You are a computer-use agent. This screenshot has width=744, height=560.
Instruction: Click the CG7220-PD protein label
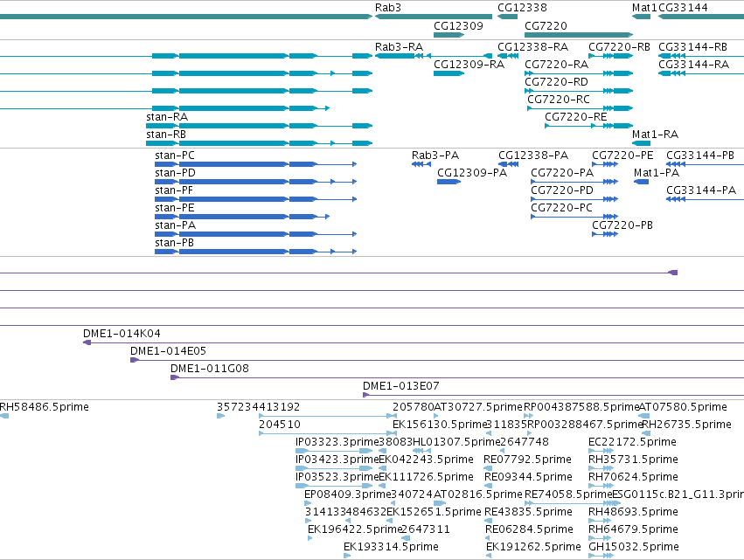[x=562, y=190]
